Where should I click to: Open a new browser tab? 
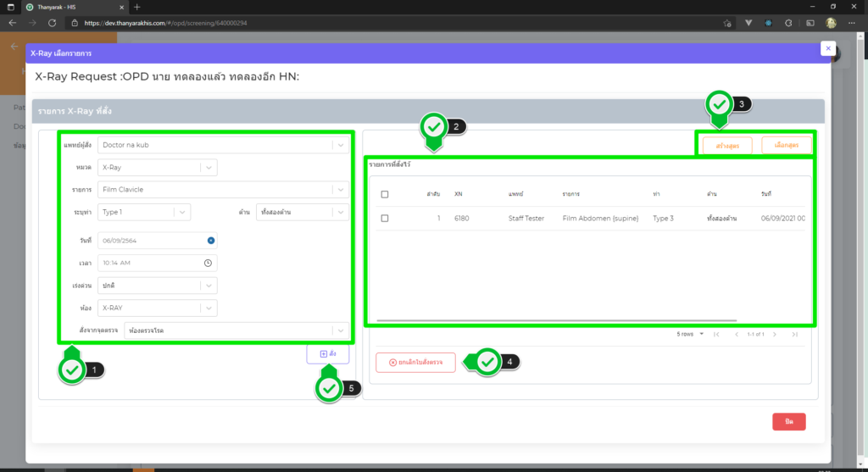pyautogui.click(x=137, y=7)
